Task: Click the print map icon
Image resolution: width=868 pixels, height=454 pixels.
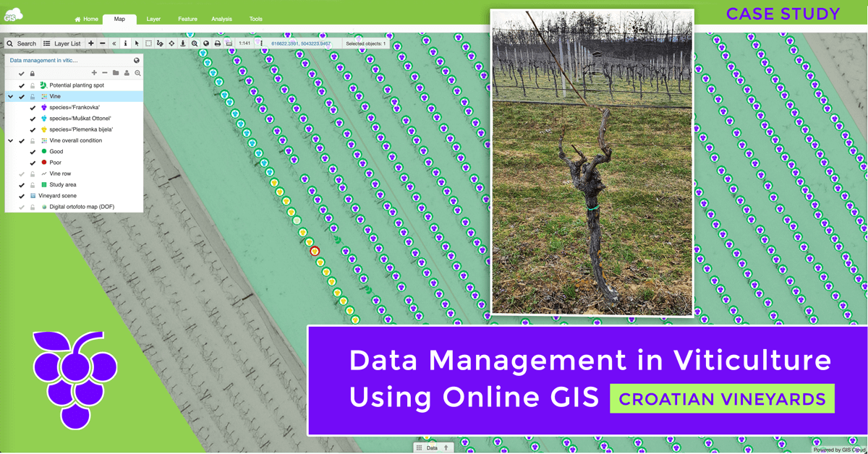Action: 218,43
